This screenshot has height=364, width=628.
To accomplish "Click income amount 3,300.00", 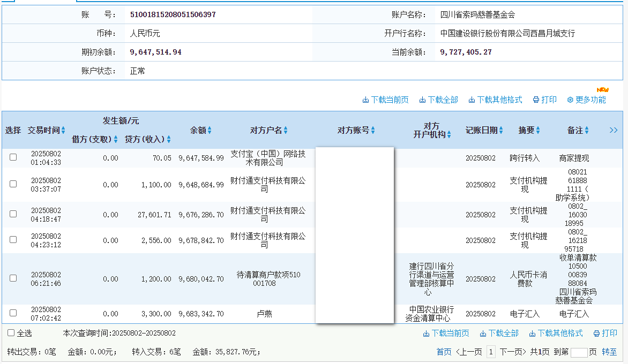I will (x=156, y=314).
